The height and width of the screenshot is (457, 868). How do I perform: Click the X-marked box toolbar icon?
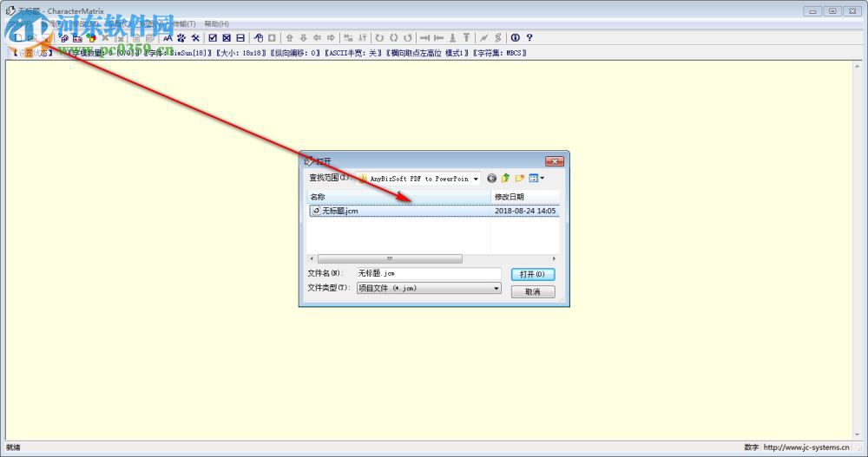coord(227,37)
